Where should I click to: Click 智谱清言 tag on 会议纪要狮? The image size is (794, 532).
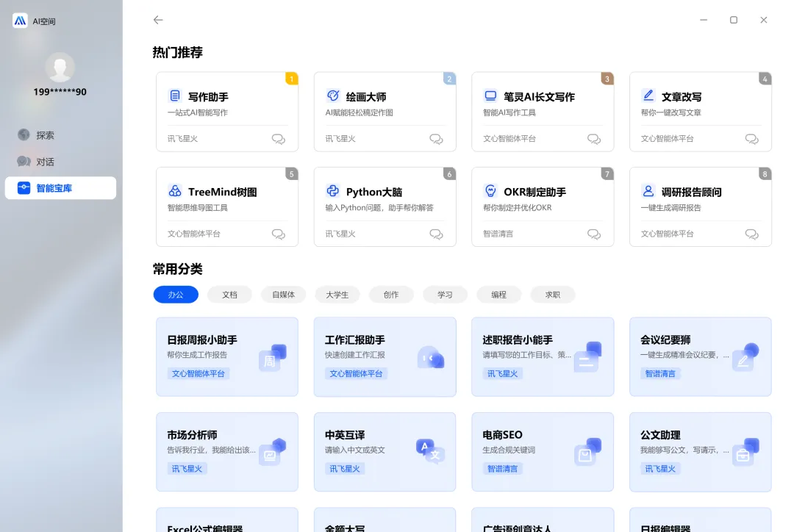tap(660, 373)
